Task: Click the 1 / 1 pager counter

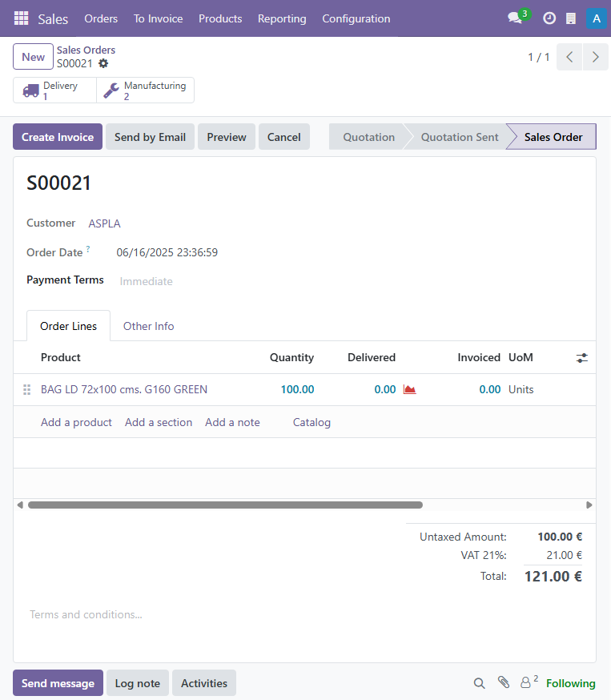Action: pyautogui.click(x=539, y=57)
